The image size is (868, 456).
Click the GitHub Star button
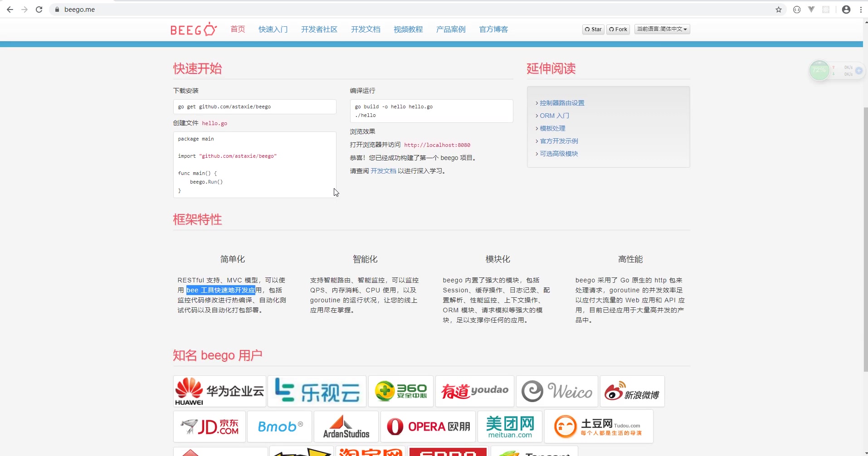pyautogui.click(x=593, y=29)
